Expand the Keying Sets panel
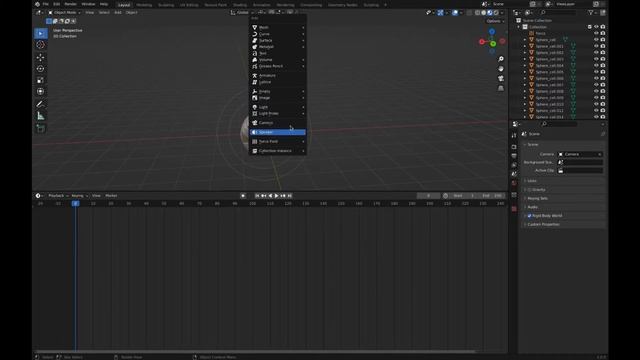This screenshot has height=360, width=640. click(563, 198)
